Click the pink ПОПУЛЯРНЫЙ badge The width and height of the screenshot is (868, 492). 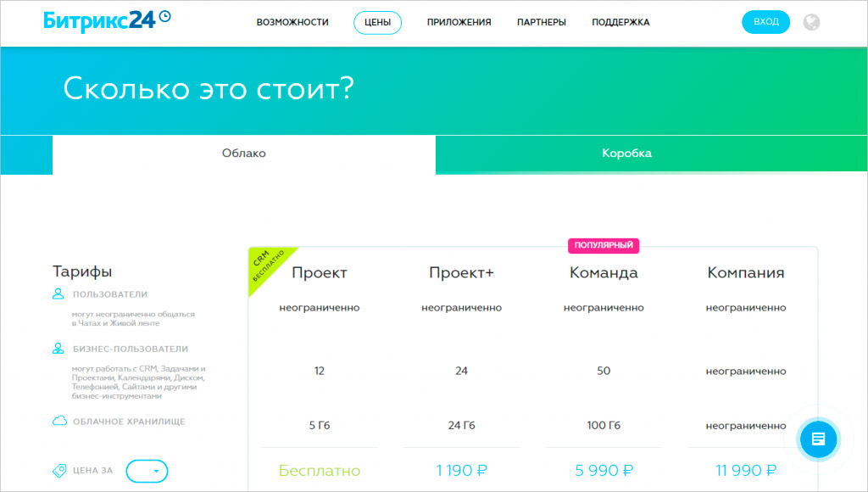coord(604,245)
